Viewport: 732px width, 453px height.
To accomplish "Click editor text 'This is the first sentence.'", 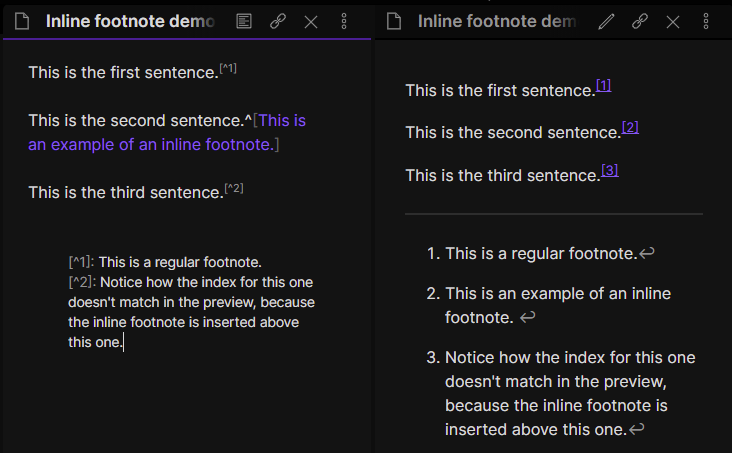I will point(123,72).
